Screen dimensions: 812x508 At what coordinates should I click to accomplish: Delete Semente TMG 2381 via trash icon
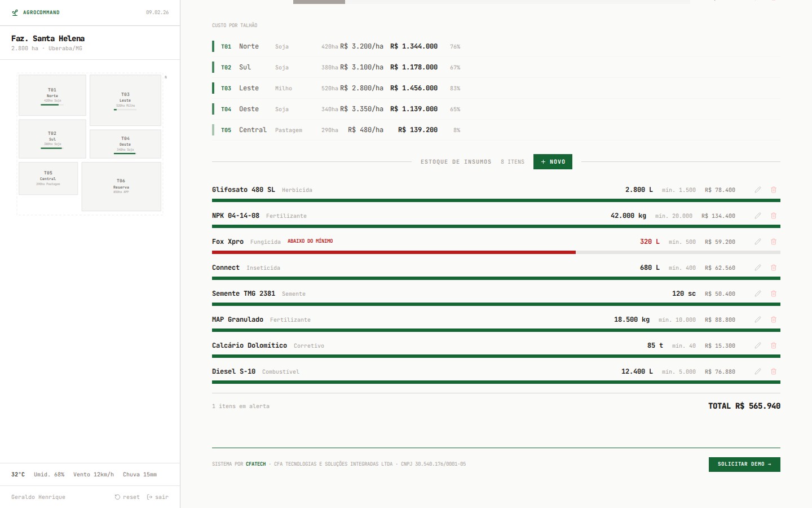773,294
